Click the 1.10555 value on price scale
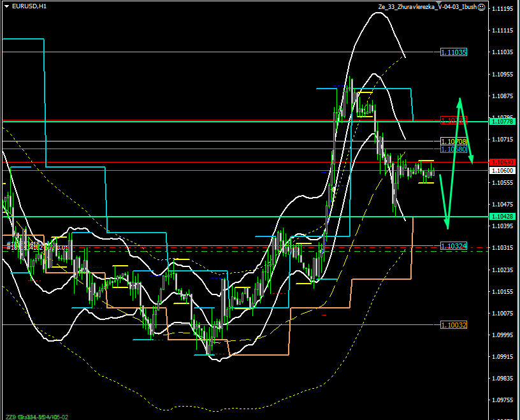Image resolution: width=520 pixels, height=420 pixels. pos(502,183)
